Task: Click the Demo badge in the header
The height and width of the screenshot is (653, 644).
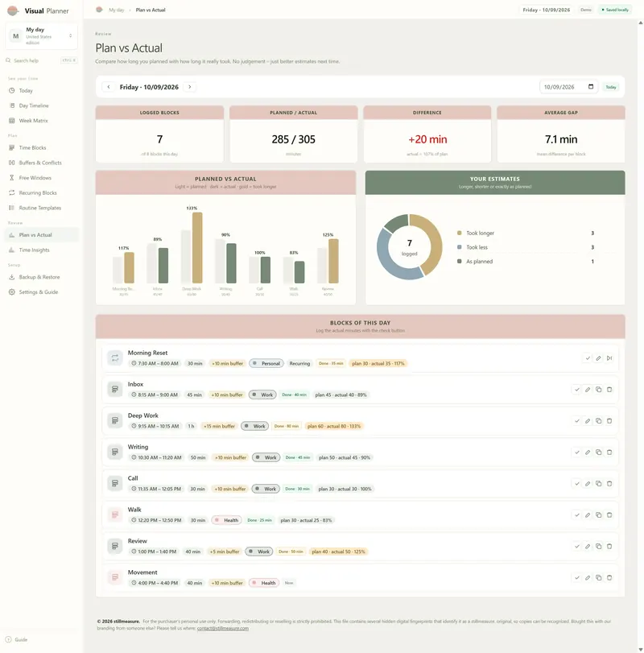Action: [x=586, y=10]
